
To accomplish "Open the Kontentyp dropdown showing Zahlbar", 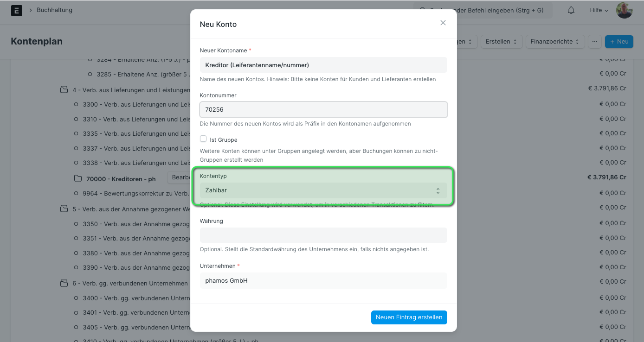I will [323, 190].
